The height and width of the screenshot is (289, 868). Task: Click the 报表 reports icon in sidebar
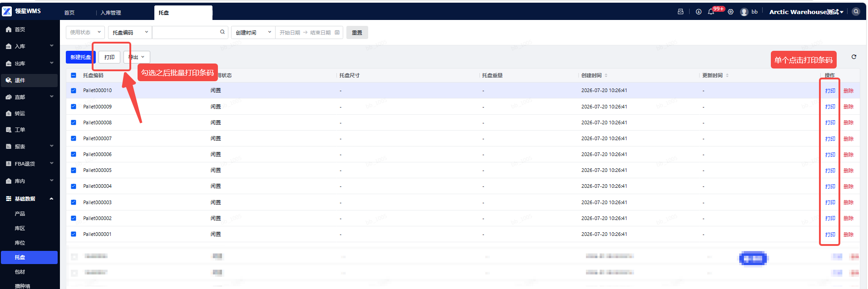point(9,147)
